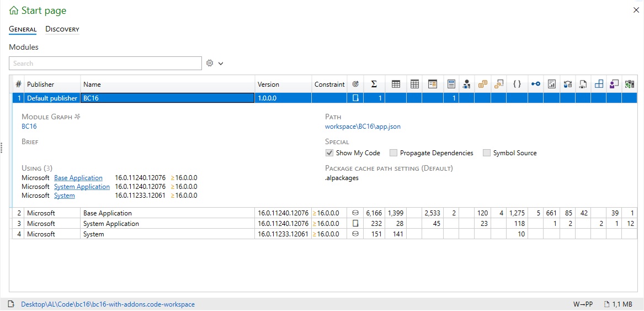Screen dimensions: 644x311
Task: Click the database icon in the System row
Action: 356,234
